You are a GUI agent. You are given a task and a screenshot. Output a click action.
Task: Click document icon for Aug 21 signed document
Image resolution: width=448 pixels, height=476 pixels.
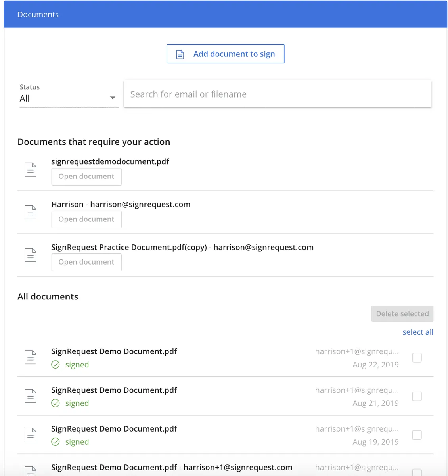[31, 396]
